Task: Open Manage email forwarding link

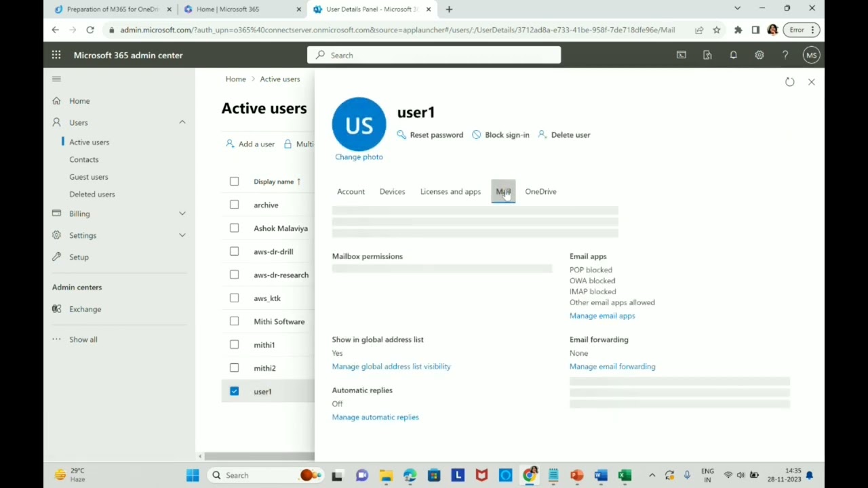Action: 612,367
